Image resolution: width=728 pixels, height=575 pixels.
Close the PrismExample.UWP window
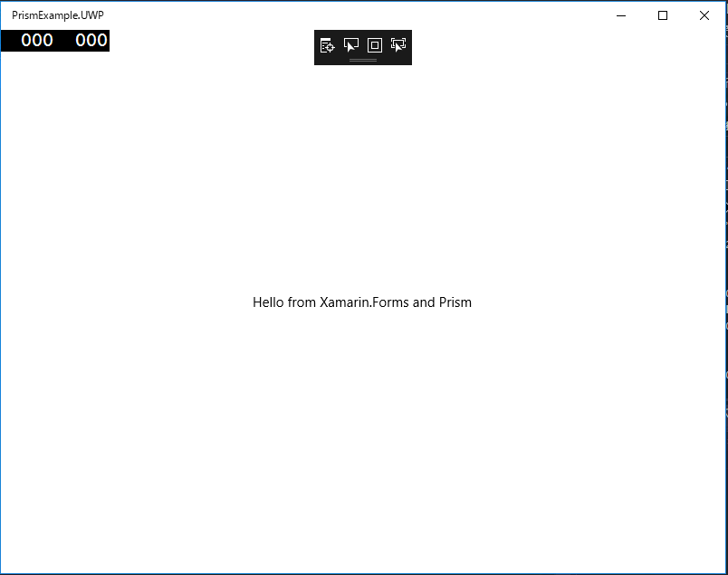(704, 15)
